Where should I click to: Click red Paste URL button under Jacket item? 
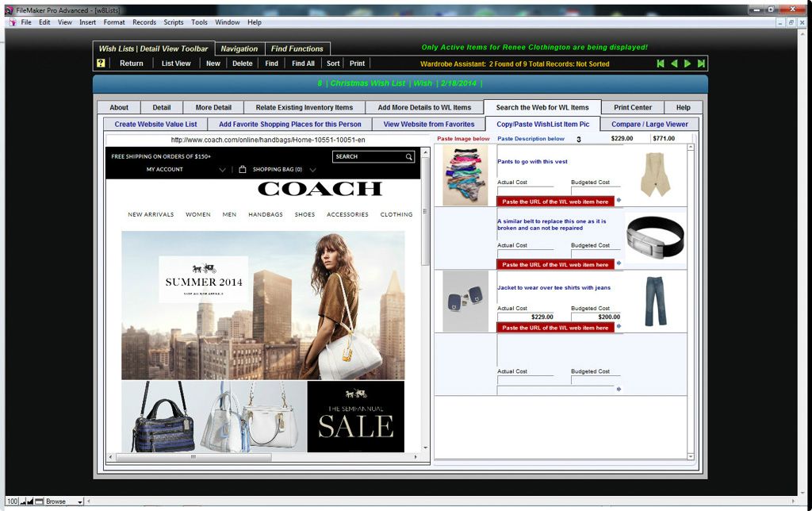tap(555, 328)
